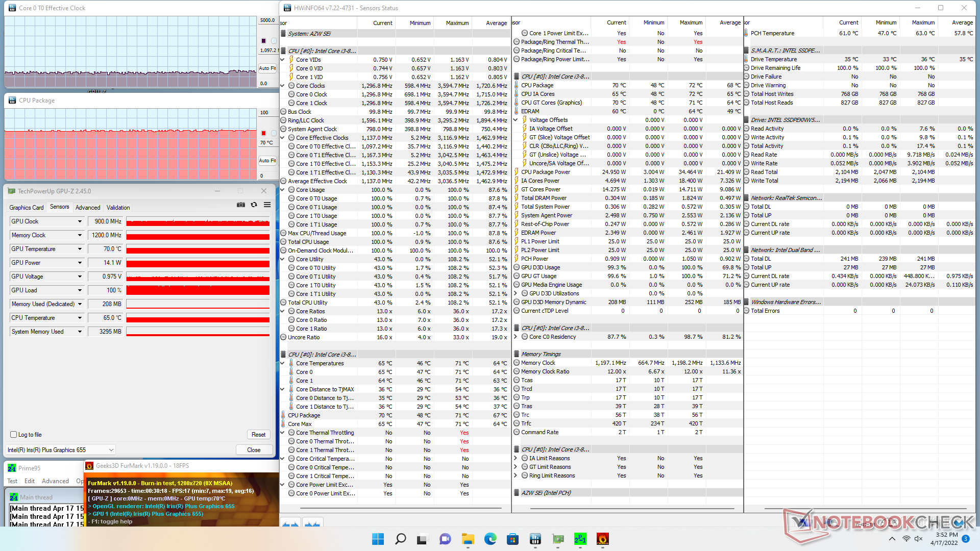Open the GPU Temperature sensor dropdown
The height and width of the screenshot is (551, 980).
(80, 249)
